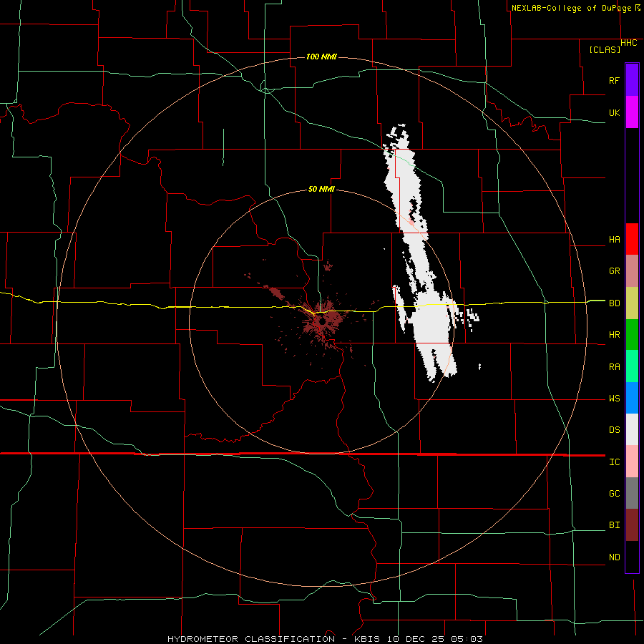Click the [CLAS] label
Image resolution: width=644 pixels, height=644 pixels.
pos(605,49)
